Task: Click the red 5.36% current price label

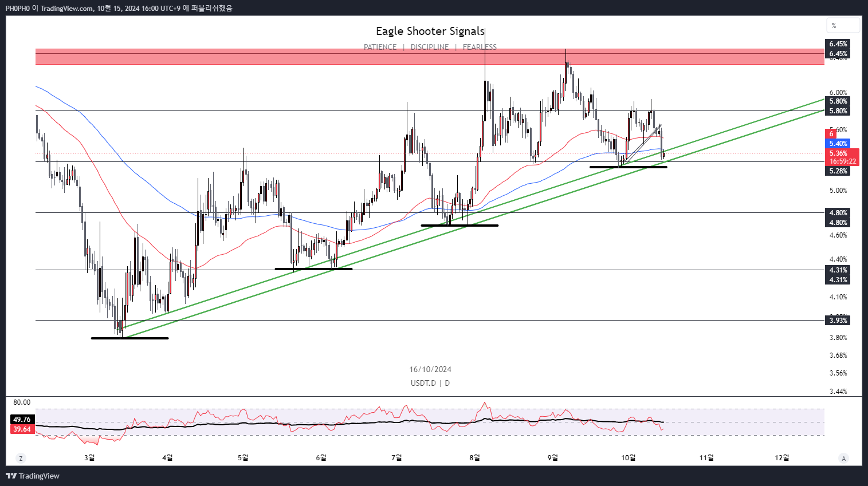Action: (x=838, y=153)
